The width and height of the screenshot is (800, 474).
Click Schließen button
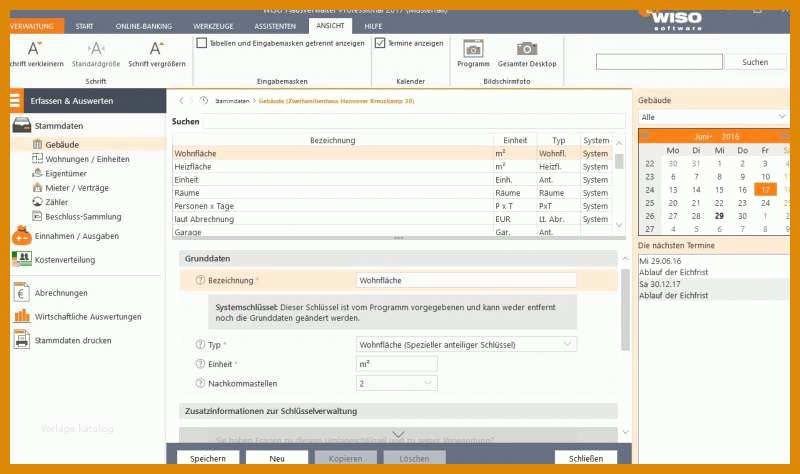[586, 458]
